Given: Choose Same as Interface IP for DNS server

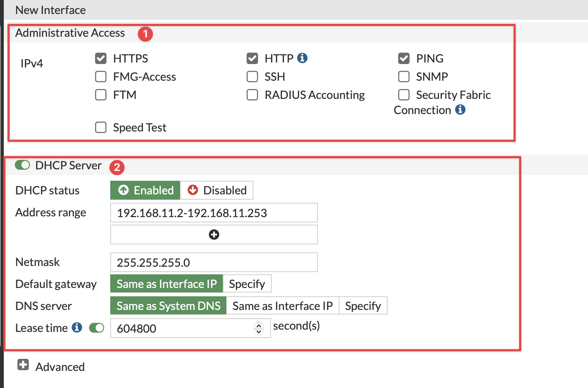Looking at the screenshot, I should [x=283, y=306].
